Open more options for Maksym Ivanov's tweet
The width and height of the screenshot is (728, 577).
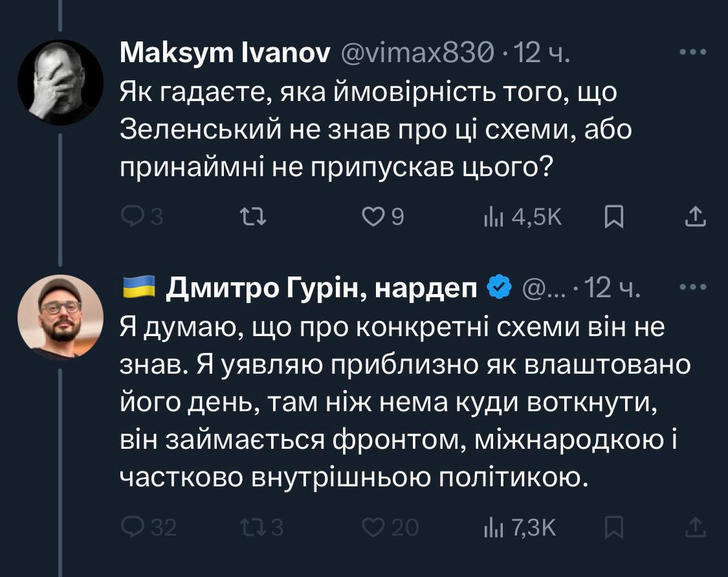[694, 53]
